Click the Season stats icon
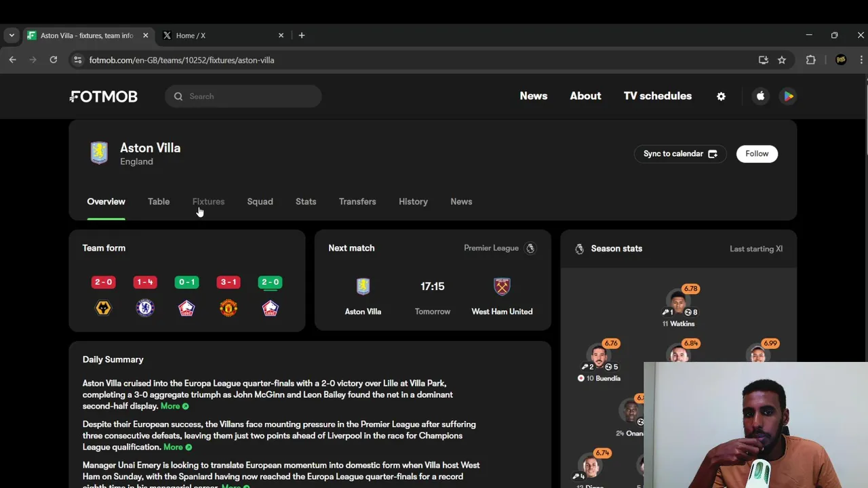This screenshot has height=488, width=868. (579, 249)
